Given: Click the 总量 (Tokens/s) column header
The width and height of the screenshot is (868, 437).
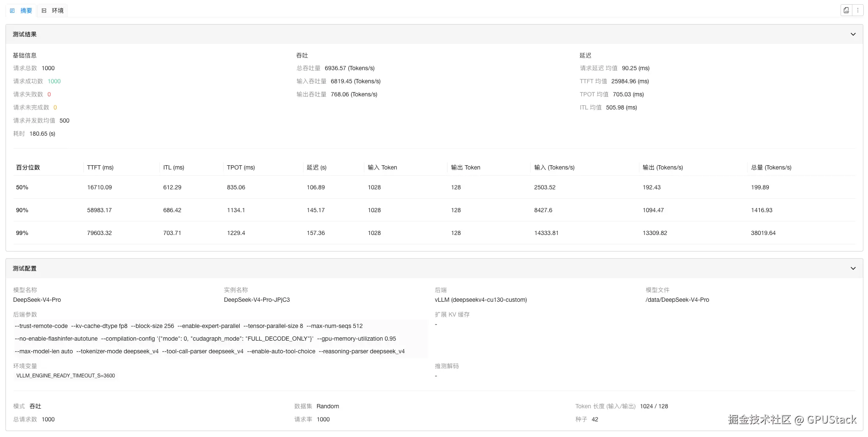Looking at the screenshot, I should pyautogui.click(x=771, y=167).
